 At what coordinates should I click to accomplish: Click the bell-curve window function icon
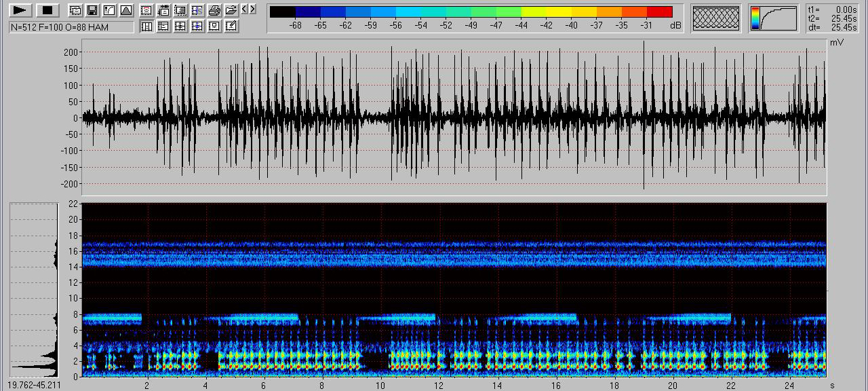[x=125, y=10]
